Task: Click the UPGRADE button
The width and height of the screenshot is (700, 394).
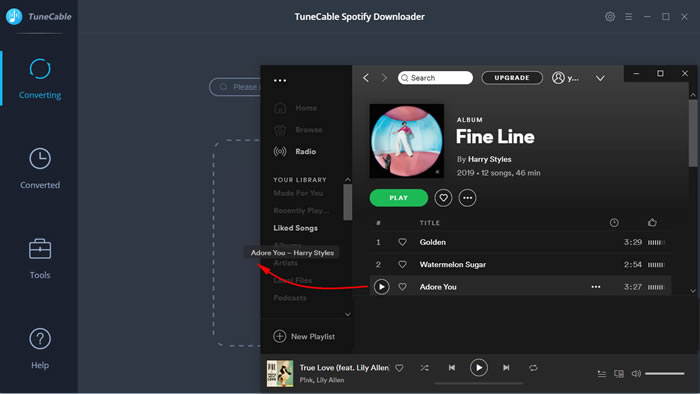Action: point(512,78)
